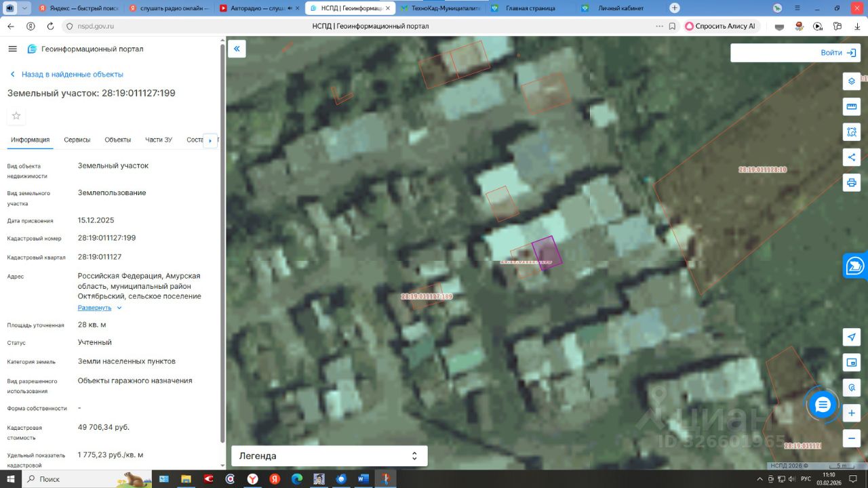Open browser downloads

pos(857,26)
